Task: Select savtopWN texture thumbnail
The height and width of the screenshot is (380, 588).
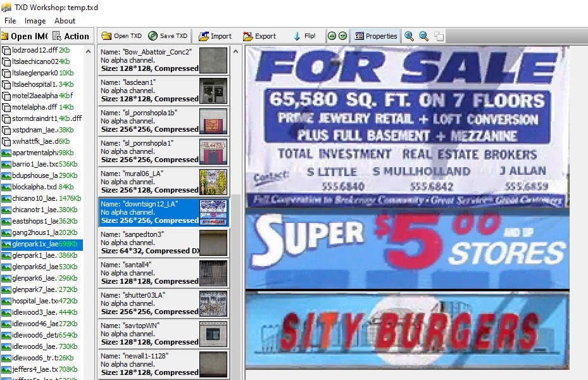Action: pos(213,334)
